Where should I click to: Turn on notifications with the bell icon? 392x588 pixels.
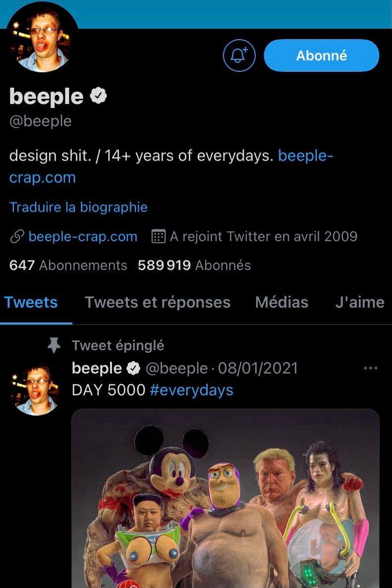[x=239, y=55]
